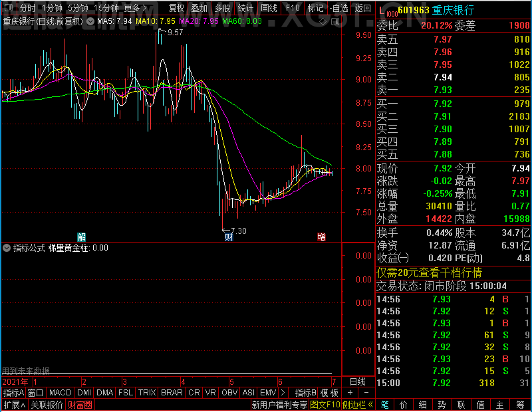Remove stock via -自选 button
532x412 pixels.
coord(339,8)
